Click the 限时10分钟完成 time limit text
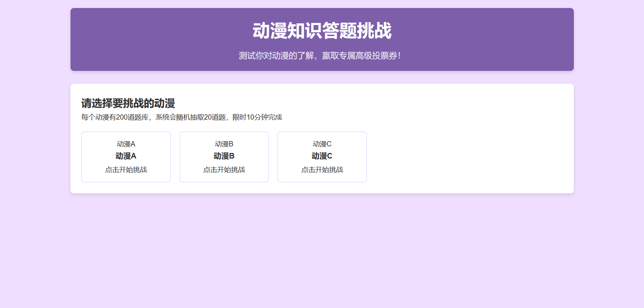The height and width of the screenshot is (308, 644). pyautogui.click(x=257, y=117)
